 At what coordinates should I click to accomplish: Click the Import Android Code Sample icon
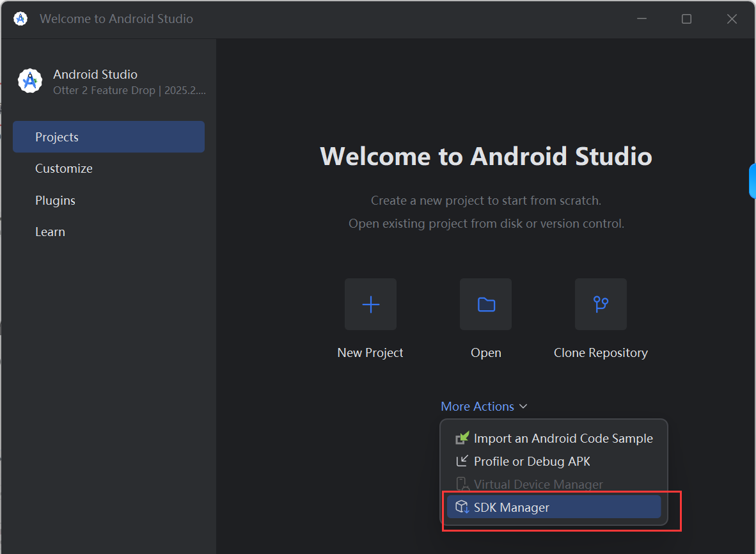462,438
